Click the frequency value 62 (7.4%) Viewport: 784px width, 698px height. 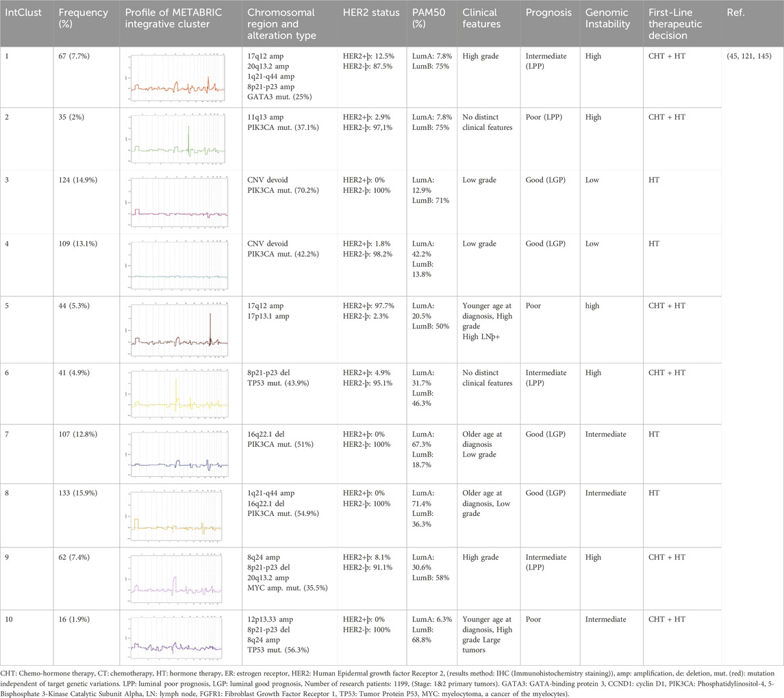point(74,557)
